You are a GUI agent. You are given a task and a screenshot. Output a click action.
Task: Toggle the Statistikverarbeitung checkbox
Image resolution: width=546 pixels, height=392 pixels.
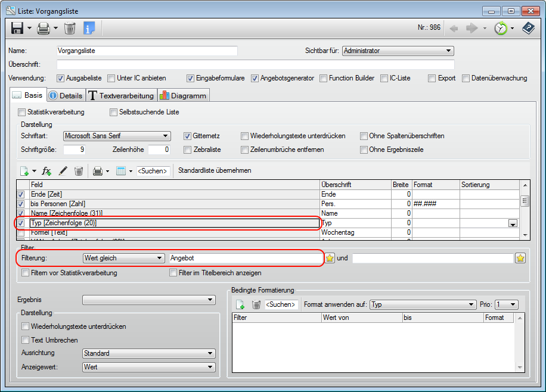coord(22,112)
